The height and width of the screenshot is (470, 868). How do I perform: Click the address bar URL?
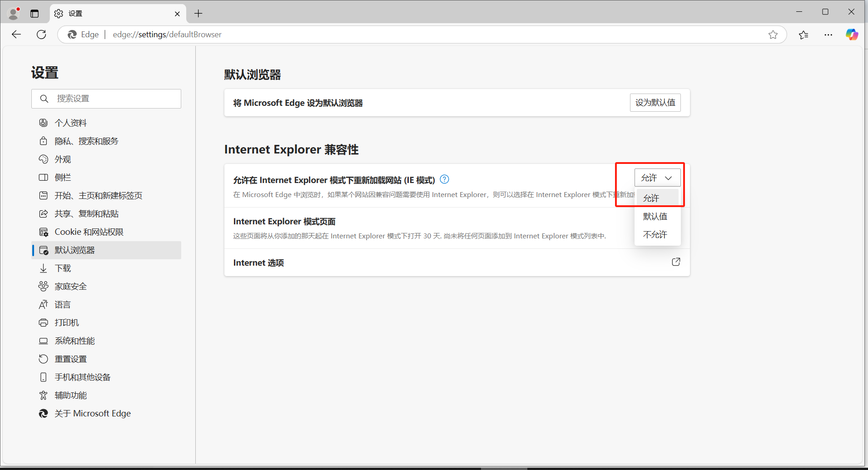pyautogui.click(x=167, y=35)
